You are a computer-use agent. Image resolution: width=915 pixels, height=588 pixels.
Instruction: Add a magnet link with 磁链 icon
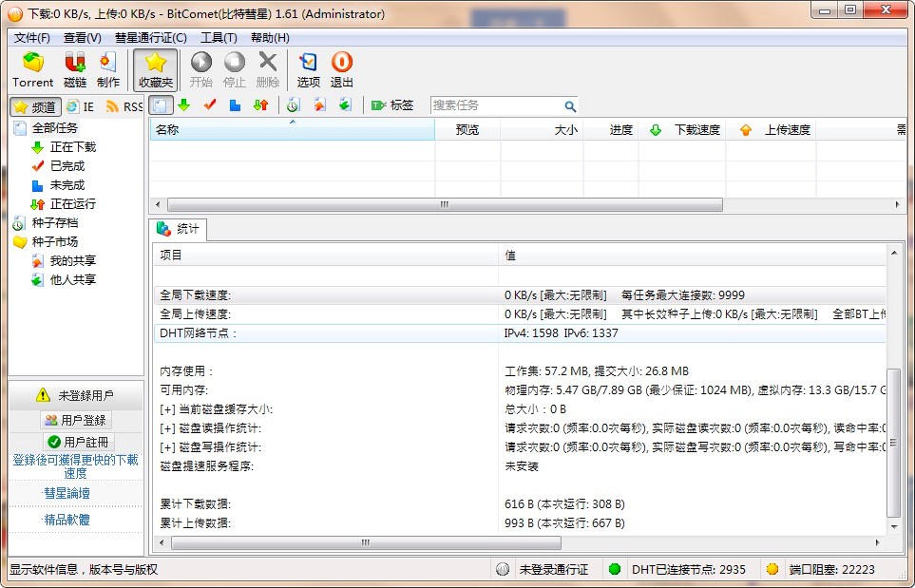pyautogui.click(x=75, y=69)
